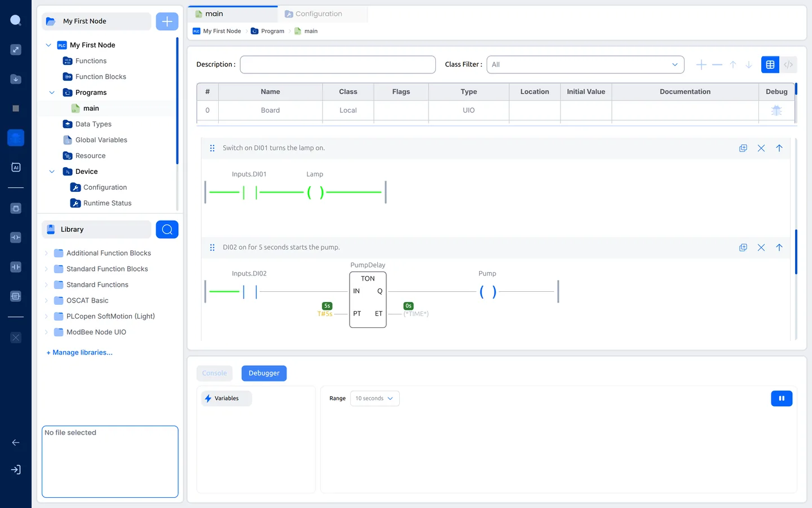The image size is (812, 508).
Task: Click the Manage libraries link
Action: (80, 353)
